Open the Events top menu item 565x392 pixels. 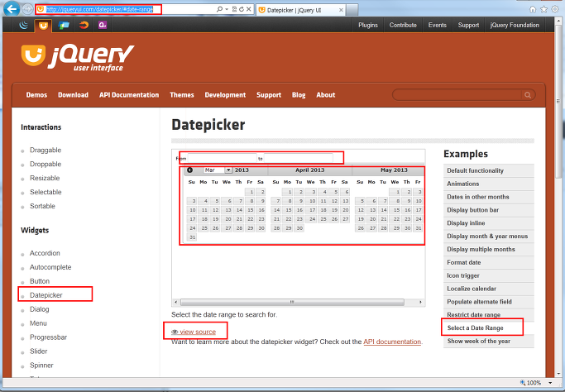437,25
